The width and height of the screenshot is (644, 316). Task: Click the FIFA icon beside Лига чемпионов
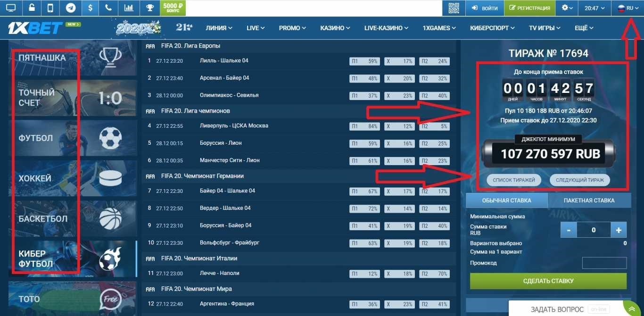tap(150, 111)
